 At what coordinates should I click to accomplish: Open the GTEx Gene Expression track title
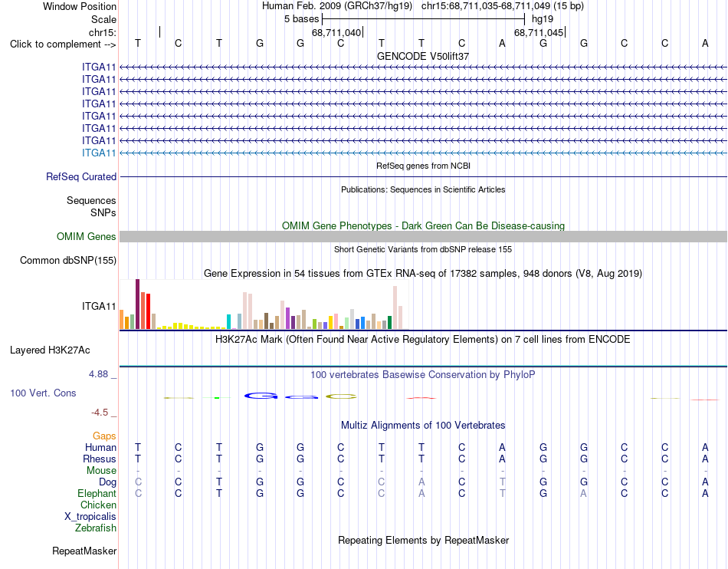coord(423,274)
